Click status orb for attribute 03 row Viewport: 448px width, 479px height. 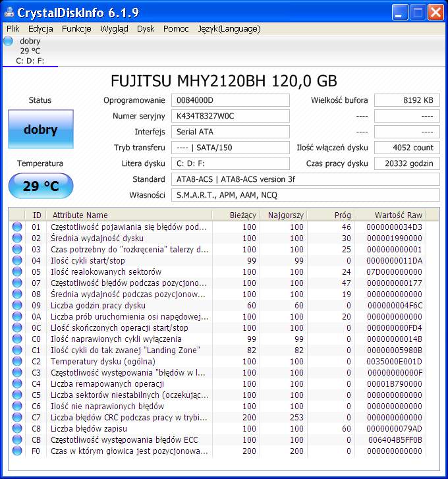point(17,249)
